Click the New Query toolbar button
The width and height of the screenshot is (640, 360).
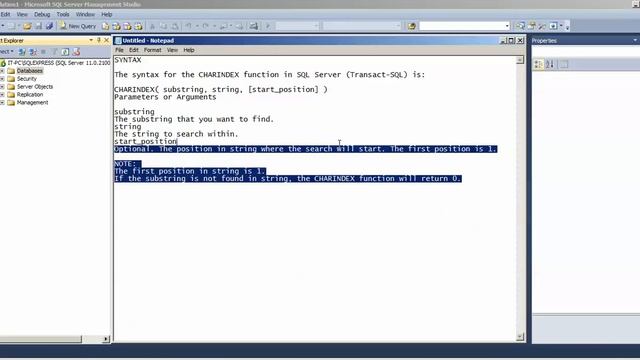[78, 26]
